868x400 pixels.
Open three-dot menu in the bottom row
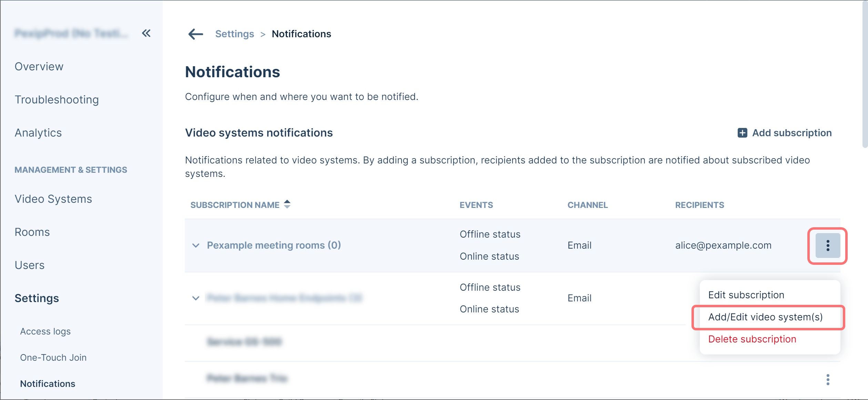click(827, 380)
